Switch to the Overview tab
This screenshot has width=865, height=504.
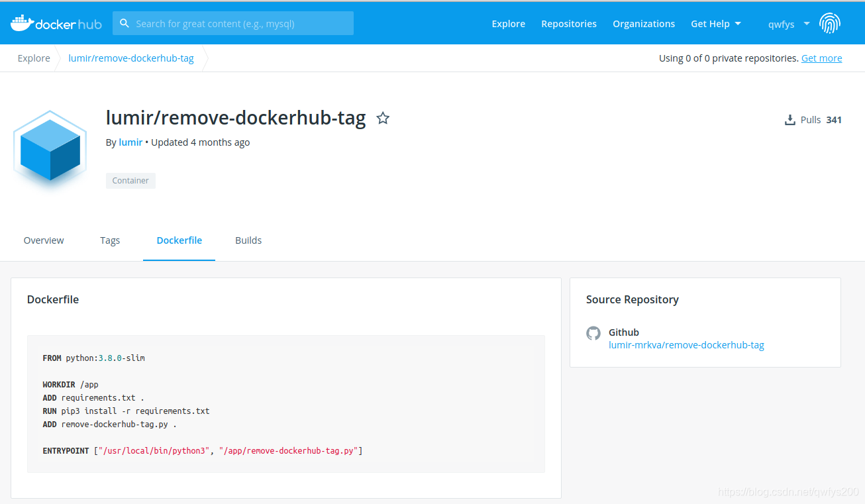click(44, 240)
